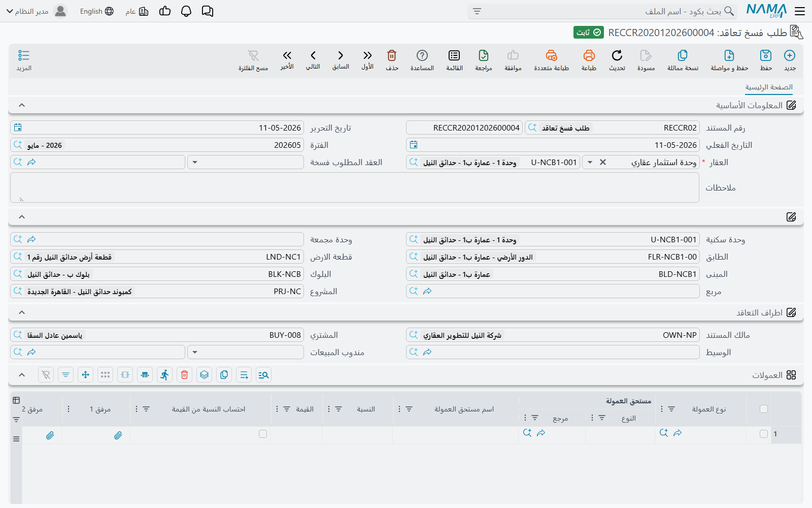Image resolution: width=812 pixels, height=508 pixels.
Task: Click the تحديث (Refresh) icon
Action: click(x=617, y=55)
